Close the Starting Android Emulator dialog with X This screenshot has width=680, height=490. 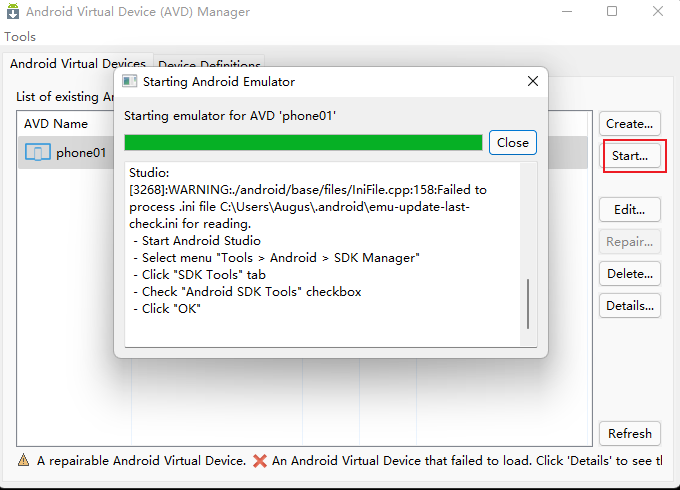[533, 81]
